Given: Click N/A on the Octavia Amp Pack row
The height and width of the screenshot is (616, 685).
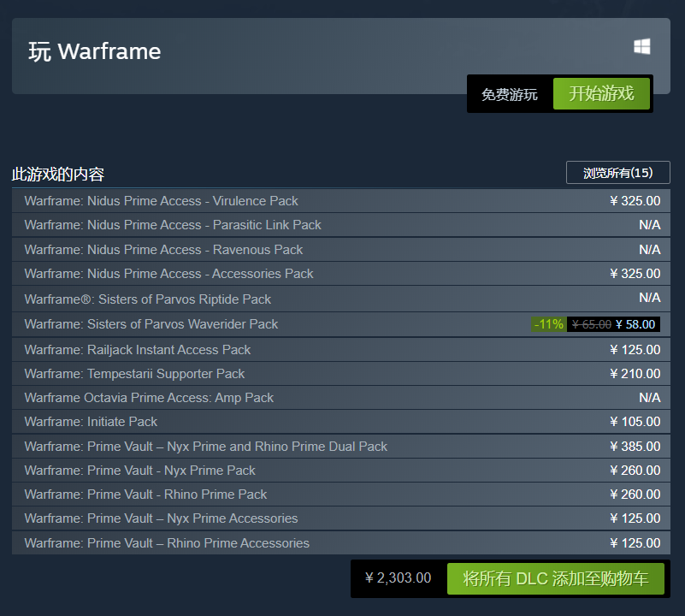Looking at the screenshot, I should 650,397.
